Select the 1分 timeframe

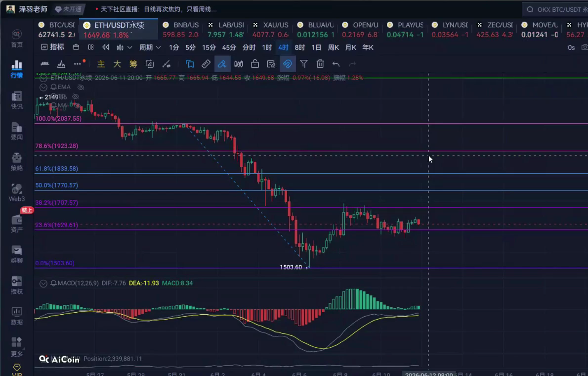point(174,47)
